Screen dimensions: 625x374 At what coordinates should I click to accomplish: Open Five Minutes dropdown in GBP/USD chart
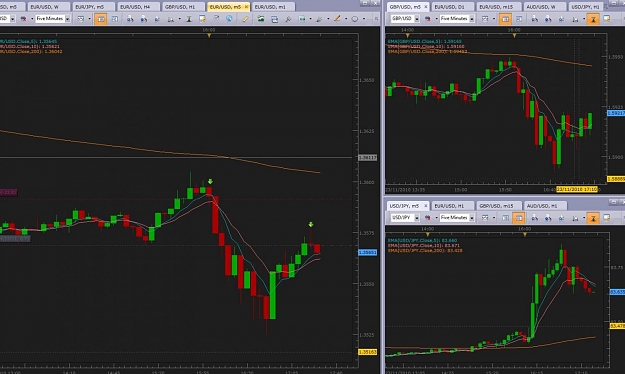[472, 19]
